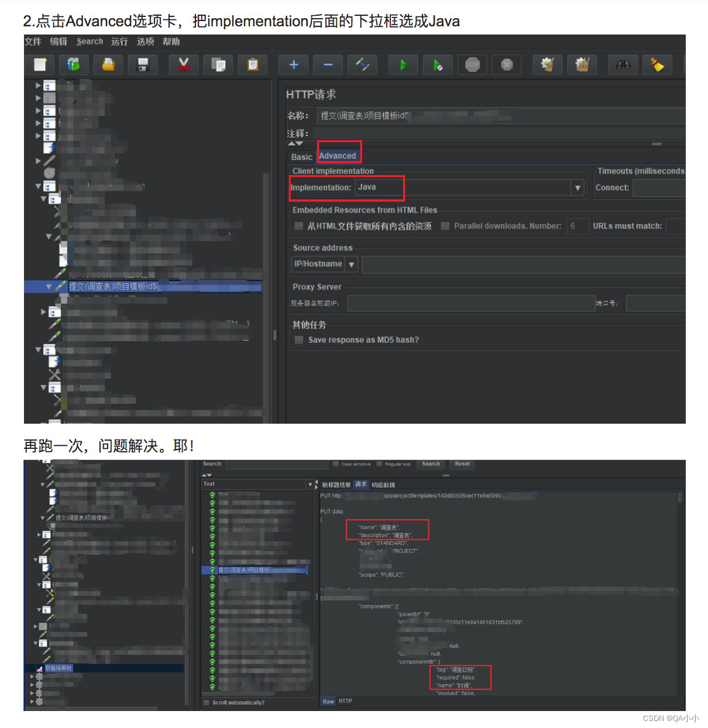Click the 端口号 proxy port field
708x728 pixels.
point(655,303)
